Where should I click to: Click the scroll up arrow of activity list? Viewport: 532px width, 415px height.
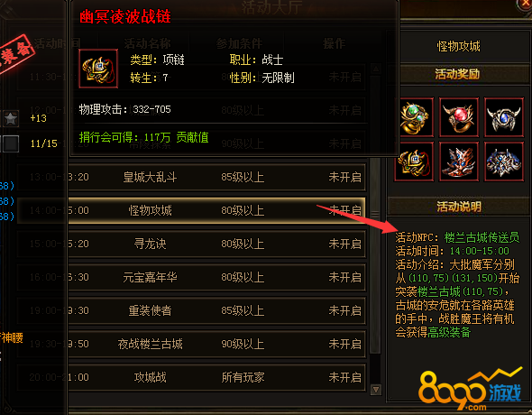pyautogui.click(x=376, y=69)
